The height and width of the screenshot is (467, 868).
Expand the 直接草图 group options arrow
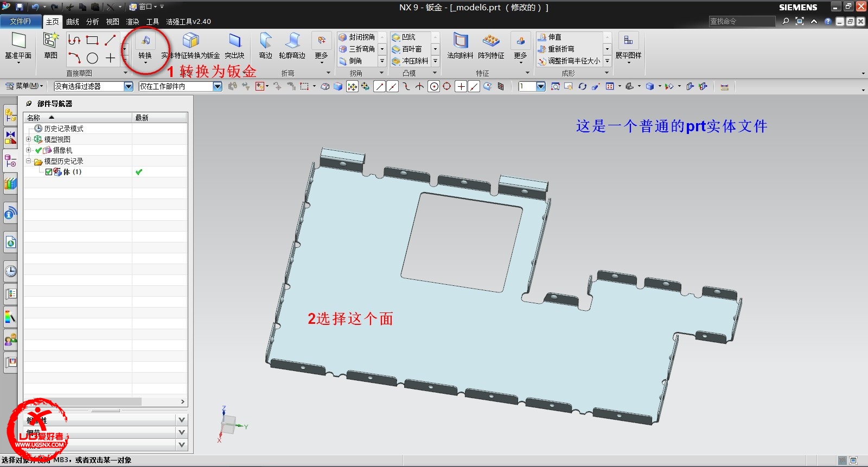[125, 73]
